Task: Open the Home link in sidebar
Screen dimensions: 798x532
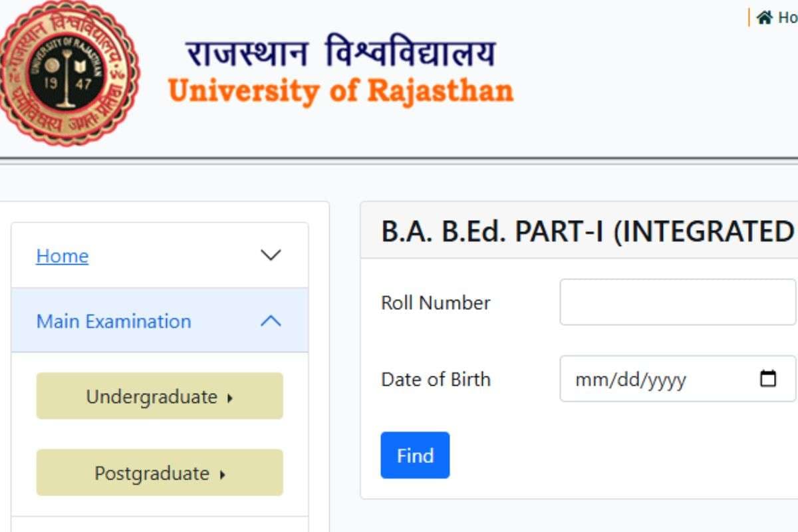Action: click(62, 255)
